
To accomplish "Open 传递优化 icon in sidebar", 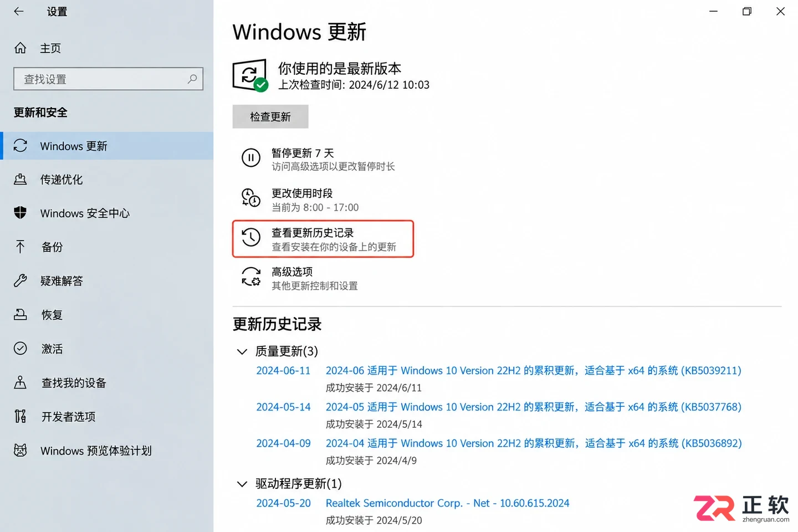I will (x=21, y=180).
